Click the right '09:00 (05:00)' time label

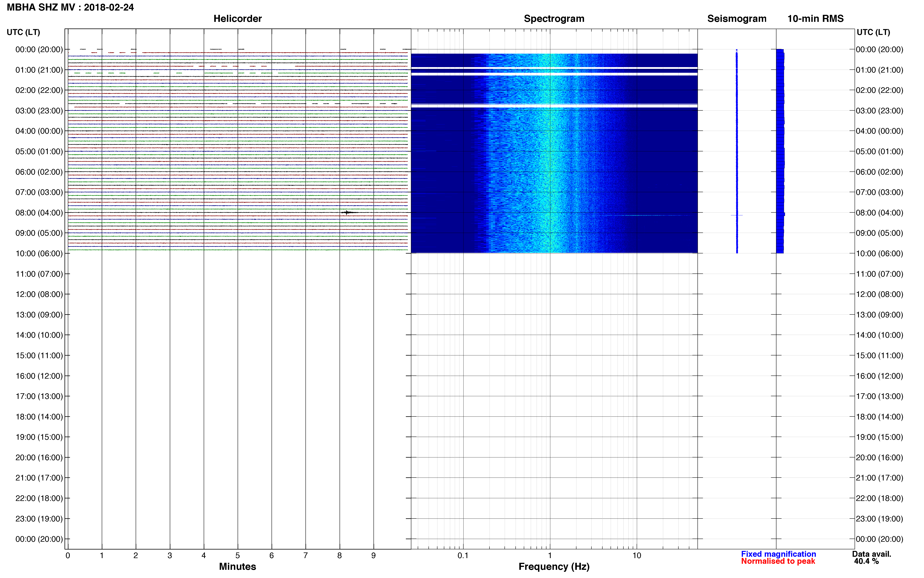879,233
